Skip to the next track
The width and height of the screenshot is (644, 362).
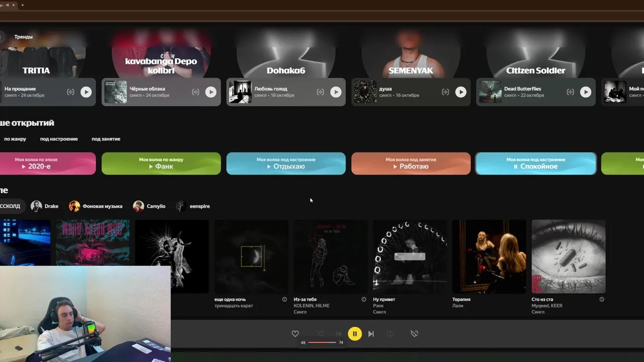(371, 334)
